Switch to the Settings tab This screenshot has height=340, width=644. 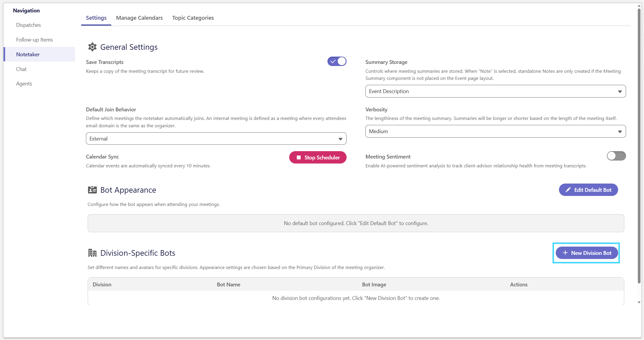96,18
